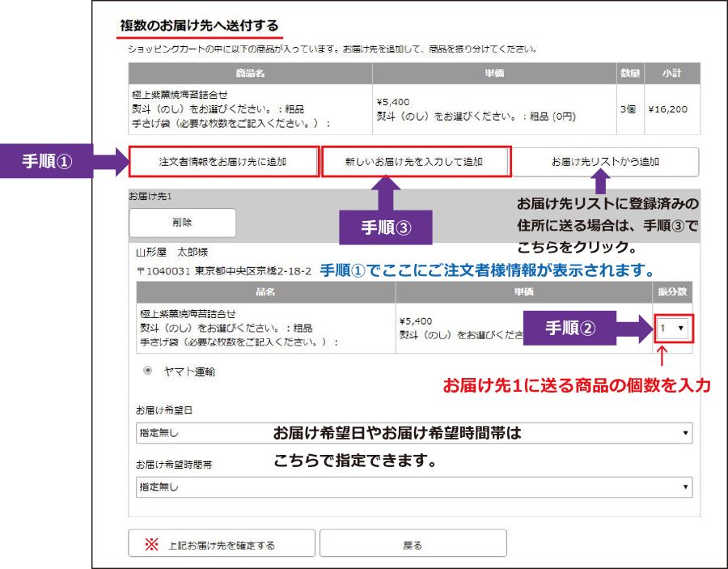The height and width of the screenshot is (569, 728).
Task: Click the 小計 column header
Action: click(x=671, y=74)
